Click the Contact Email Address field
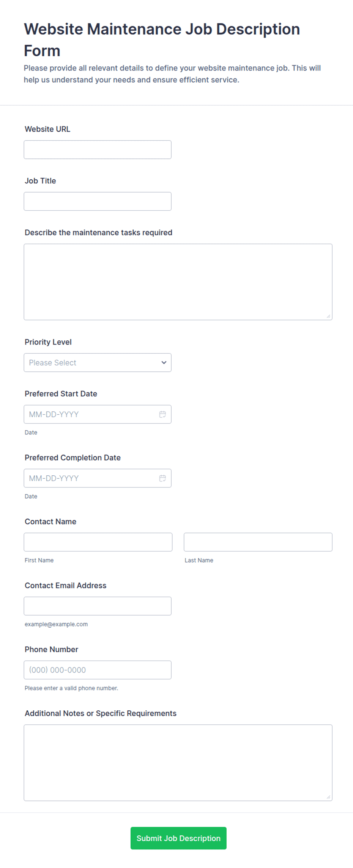Screen dimensions: 353x868 (x=98, y=606)
